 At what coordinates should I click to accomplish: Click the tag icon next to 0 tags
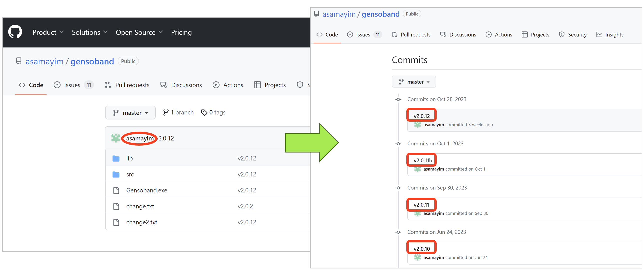(204, 113)
